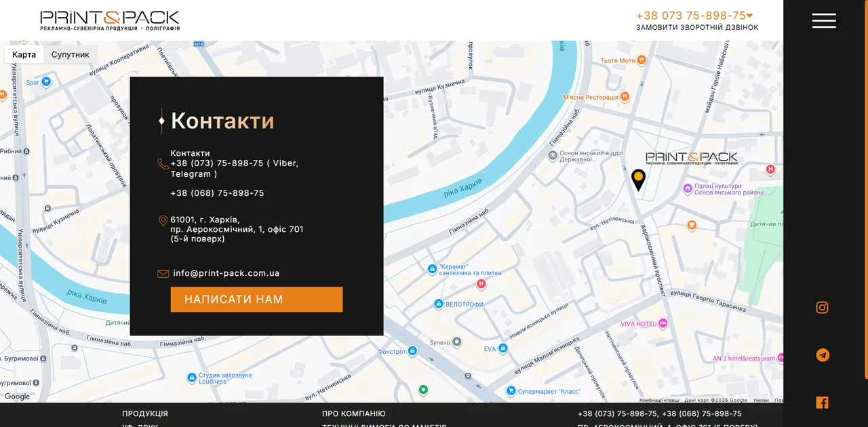Open the info@print-pack.com.ua email link
The image size is (868, 427).
226,273
